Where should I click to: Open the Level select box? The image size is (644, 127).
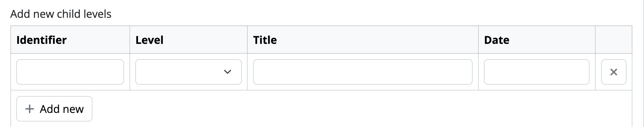(188, 72)
